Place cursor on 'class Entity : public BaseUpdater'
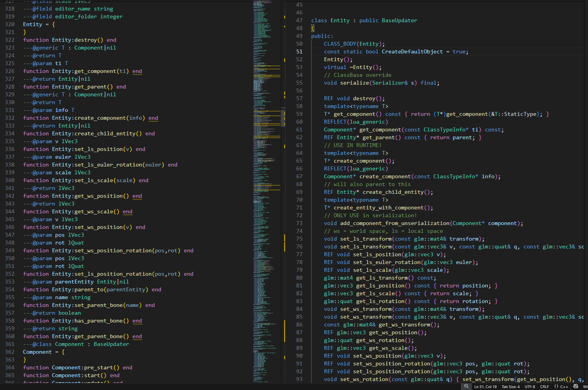This screenshot has width=588, height=390. tap(364, 20)
